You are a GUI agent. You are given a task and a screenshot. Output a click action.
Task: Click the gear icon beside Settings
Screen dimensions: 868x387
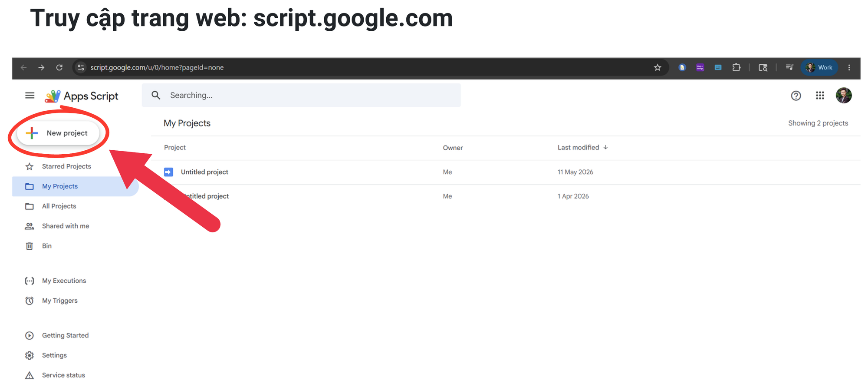(30, 355)
